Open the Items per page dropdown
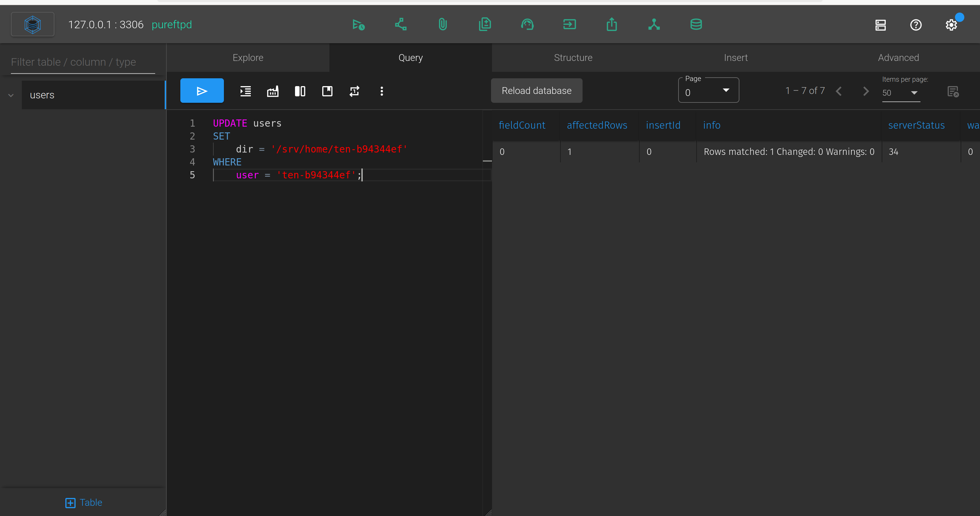980x516 pixels. click(901, 93)
